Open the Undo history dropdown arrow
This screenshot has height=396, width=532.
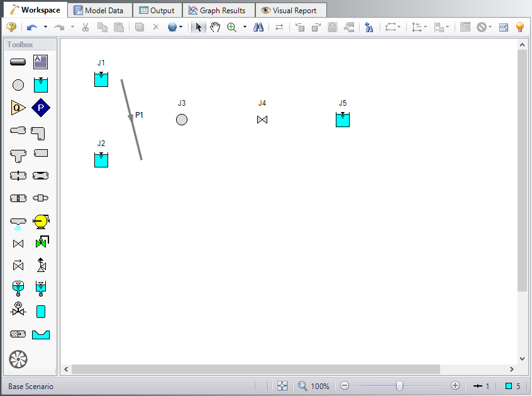(45, 27)
